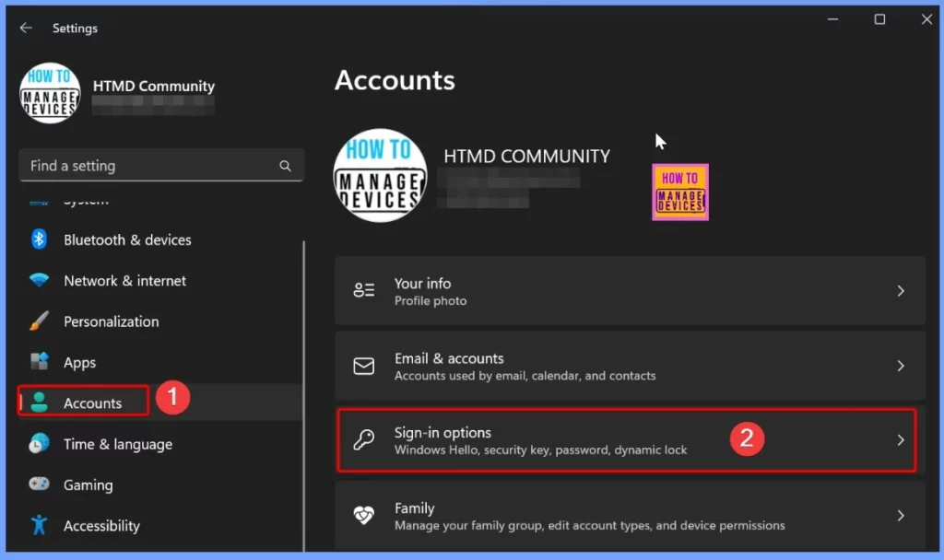The width and height of the screenshot is (944, 560).
Task: Go back using the arrow in the title bar
Action: pos(25,28)
